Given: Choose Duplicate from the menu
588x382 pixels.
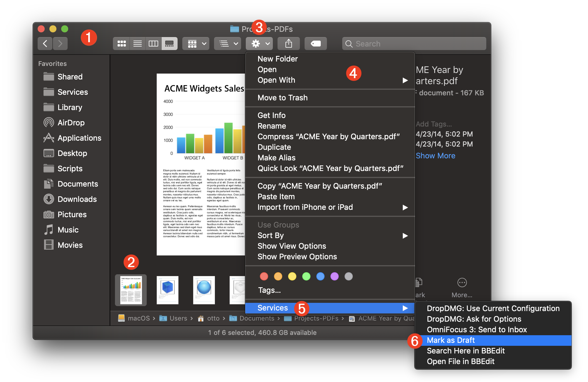Looking at the screenshot, I should [330, 147].
